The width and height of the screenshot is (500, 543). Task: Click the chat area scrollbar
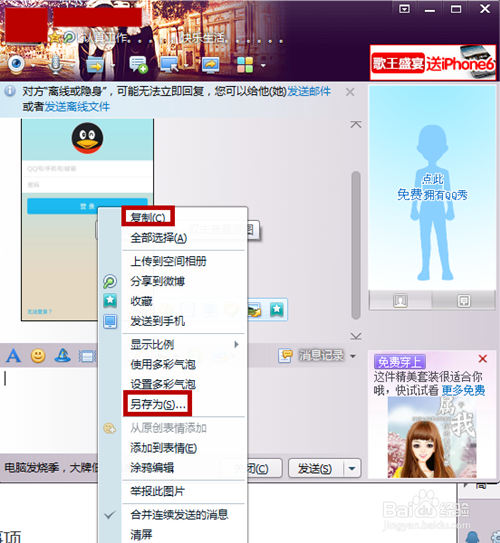[356, 245]
